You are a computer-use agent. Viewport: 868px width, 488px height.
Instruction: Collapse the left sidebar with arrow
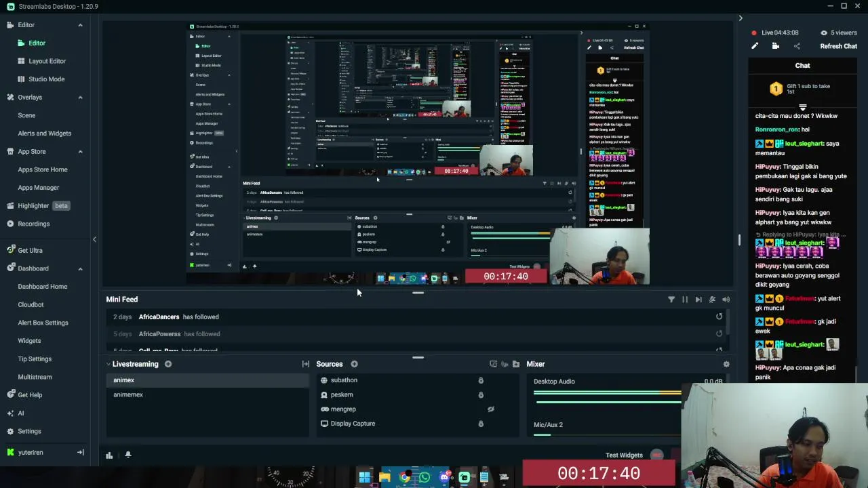point(94,239)
